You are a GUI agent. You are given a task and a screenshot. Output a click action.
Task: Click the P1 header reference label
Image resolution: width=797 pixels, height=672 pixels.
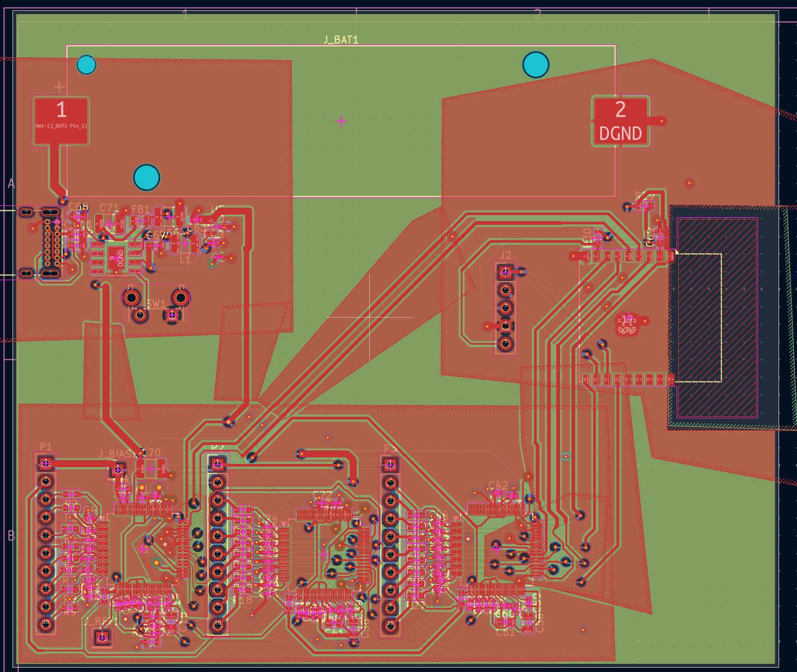(x=46, y=447)
